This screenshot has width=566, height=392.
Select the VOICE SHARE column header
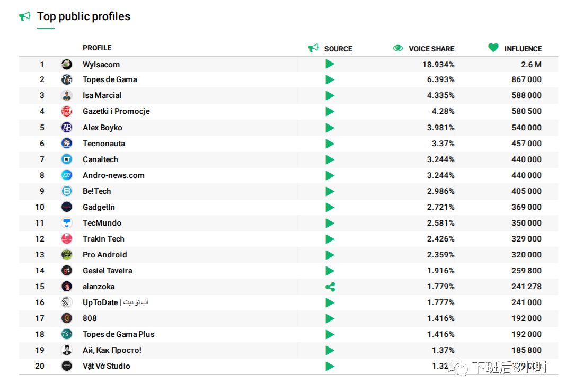tap(431, 49)
